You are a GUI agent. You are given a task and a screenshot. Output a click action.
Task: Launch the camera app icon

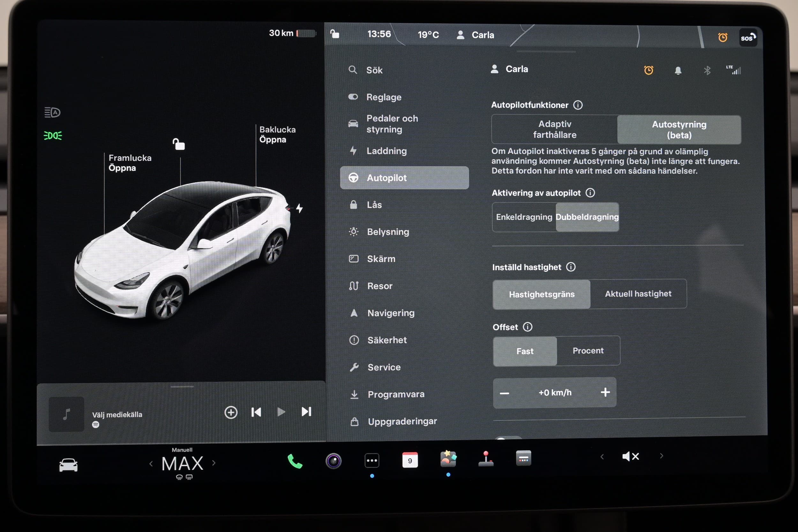click(334, 461)
